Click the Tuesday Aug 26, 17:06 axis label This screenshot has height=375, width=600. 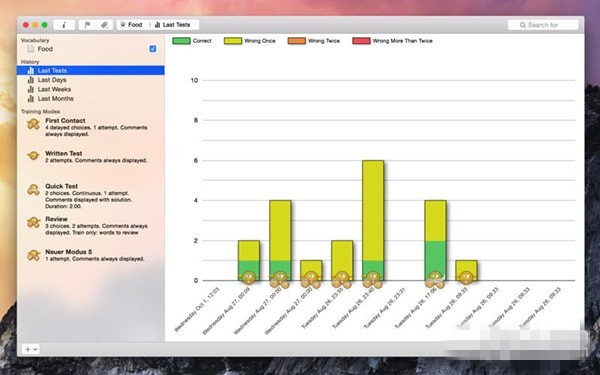point(416,309)
